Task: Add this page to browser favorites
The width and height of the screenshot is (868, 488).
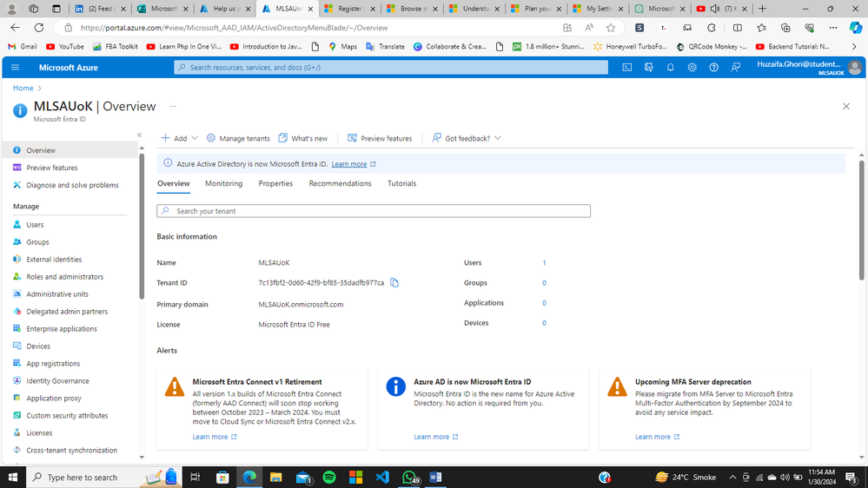Action: (611, 28)
